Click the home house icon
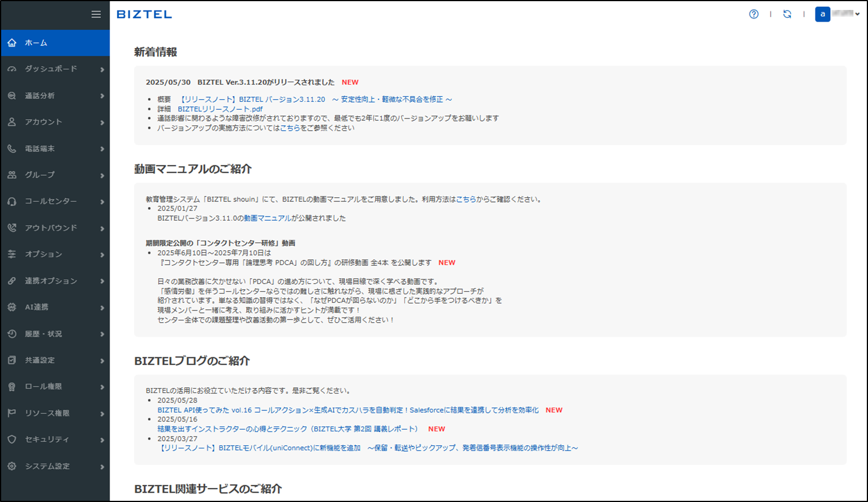868x502 pixels. coord(12,43)
